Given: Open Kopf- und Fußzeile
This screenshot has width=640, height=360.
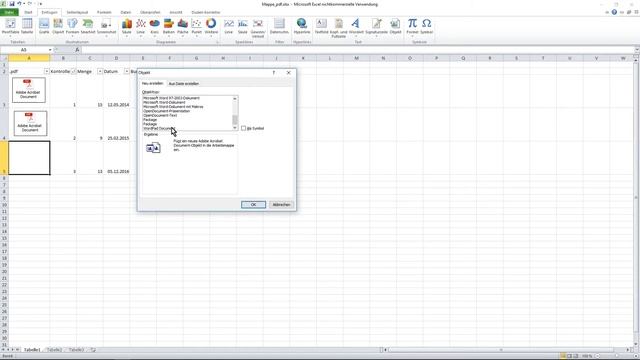Looking at the screenshot, I should 338,28.
